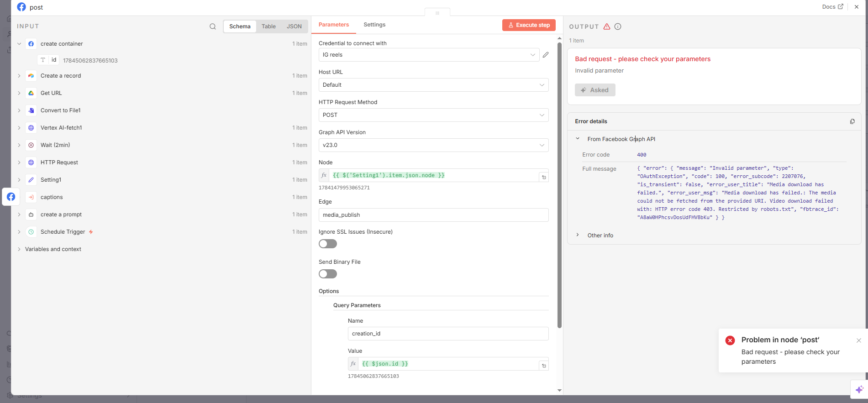Click the floating Facebook node icon on left edge
The image size is (868, 403).
point(11,197)
